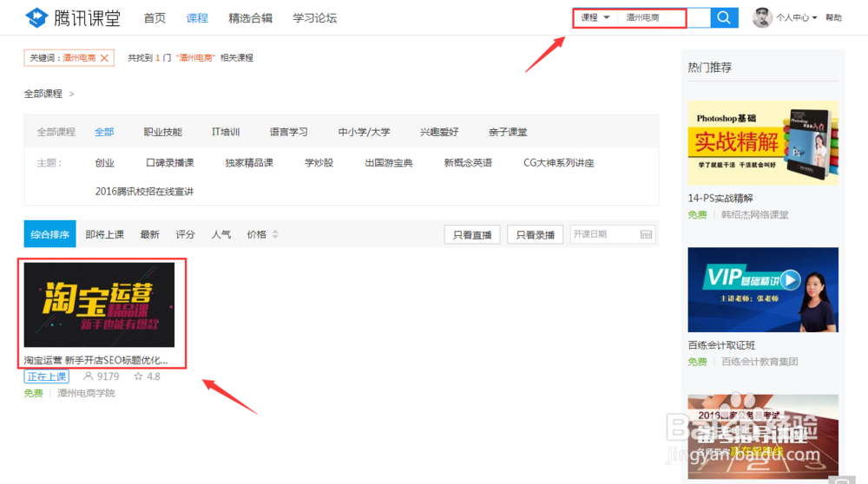Sort by 评分
The height and width of the screenshot is (484, 868).
[186, 234]
